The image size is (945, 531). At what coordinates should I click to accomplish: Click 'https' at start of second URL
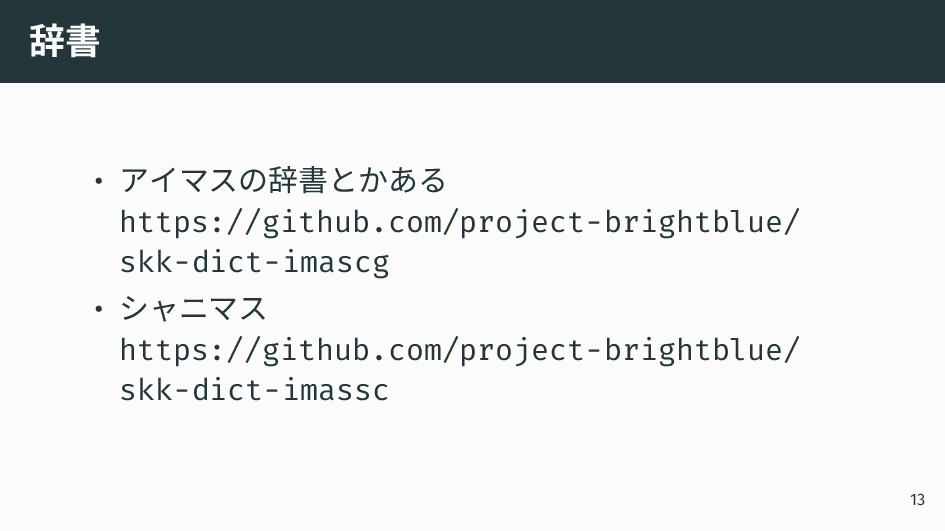(x=164, y=350)
